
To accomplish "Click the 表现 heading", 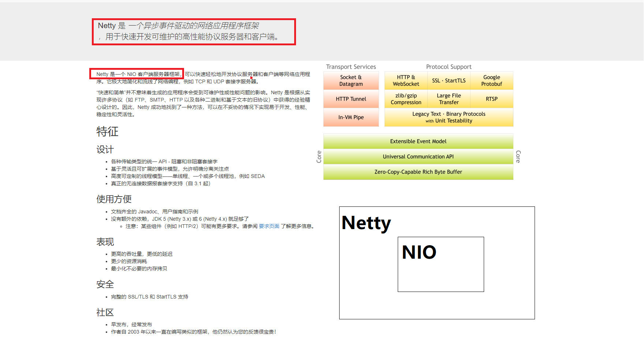I will (x=105, y=242).
